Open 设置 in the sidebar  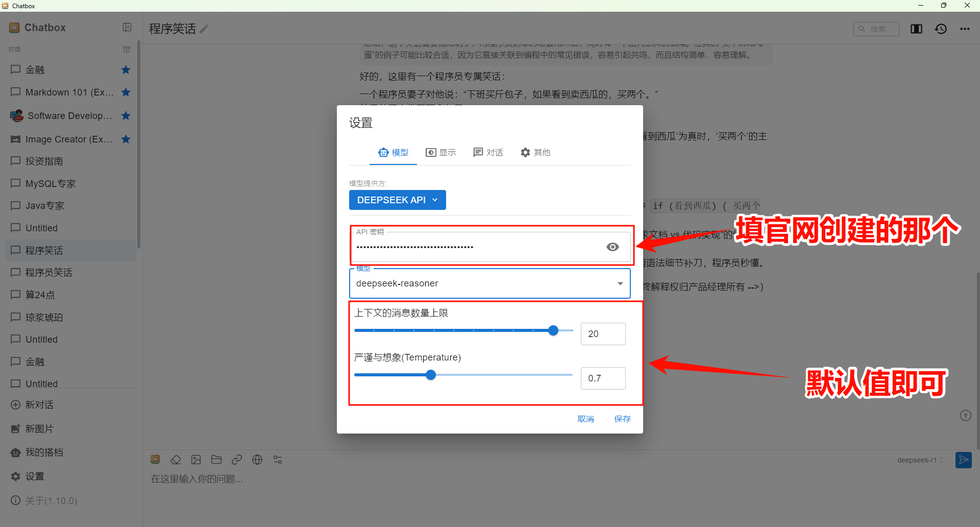pyautogui.click(x=70, y=476)
